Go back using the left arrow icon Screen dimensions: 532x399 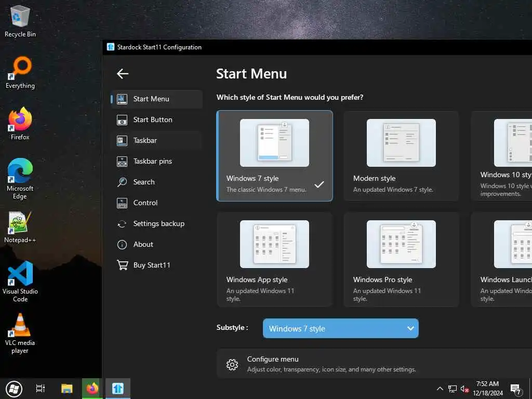coord(123,74)
